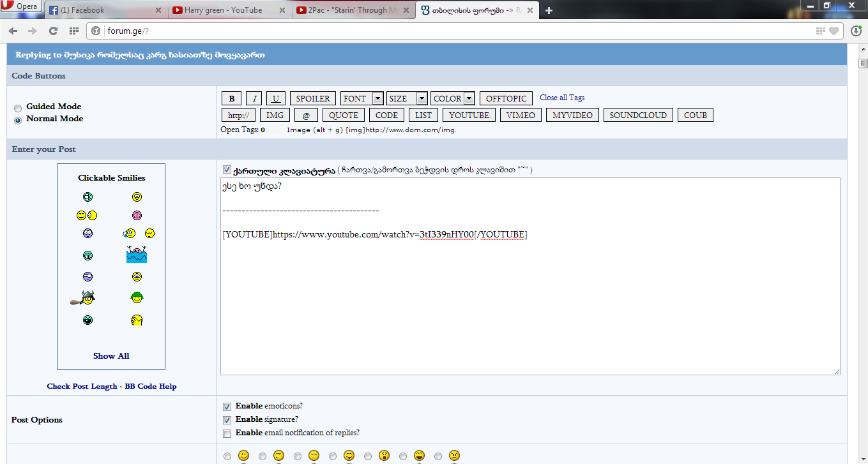
Task: Insert the pink drowning-in-water smiley
Action: click(x=137, y=254)
